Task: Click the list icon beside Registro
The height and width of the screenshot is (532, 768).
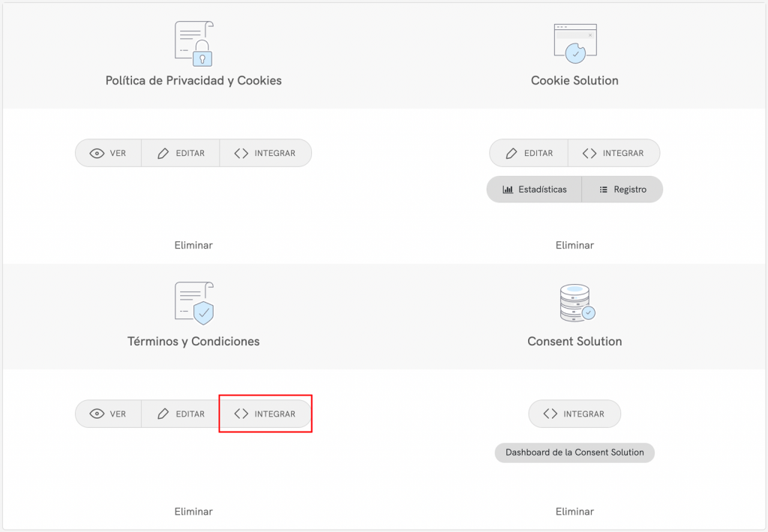Action: (603, 190)
